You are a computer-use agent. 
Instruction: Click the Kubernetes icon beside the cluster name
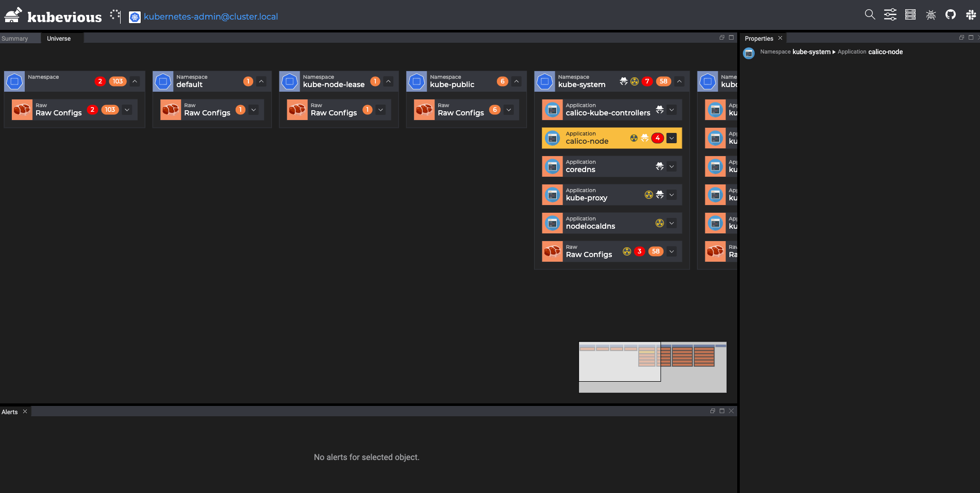[x=135, y=17]
